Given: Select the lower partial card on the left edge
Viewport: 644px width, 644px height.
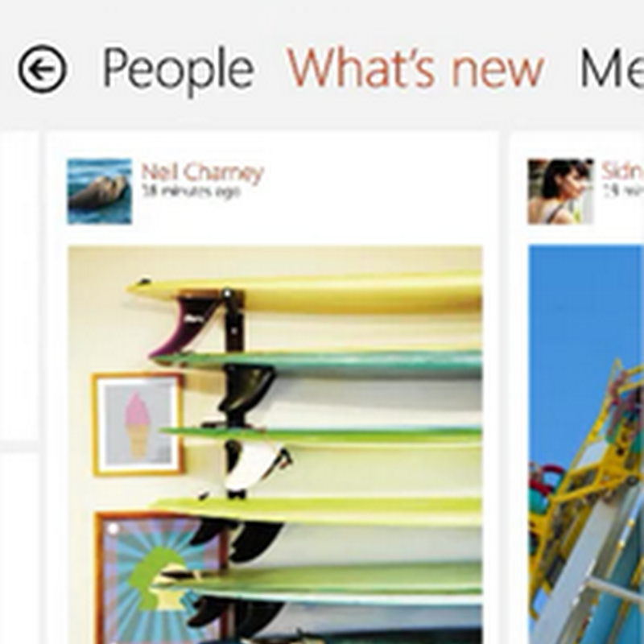Looking at the screenshot, I should pyautogui.click(x=19, y=548).
